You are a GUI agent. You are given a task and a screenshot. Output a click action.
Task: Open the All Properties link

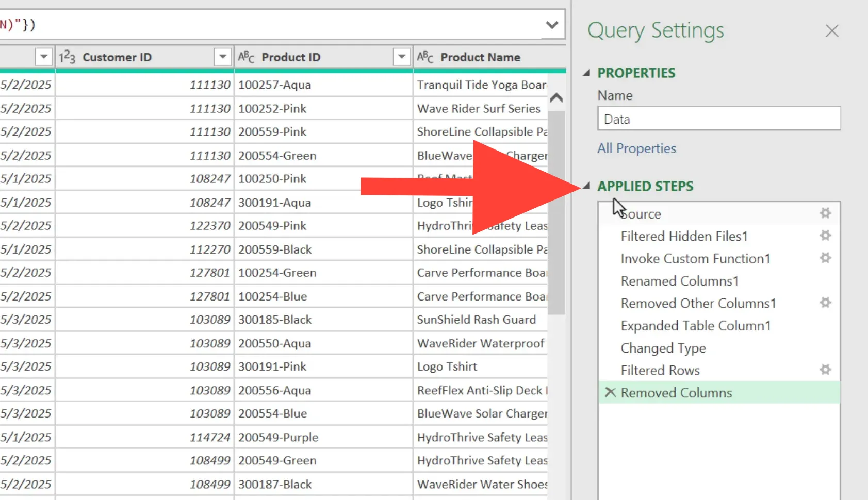pos(636,148)
